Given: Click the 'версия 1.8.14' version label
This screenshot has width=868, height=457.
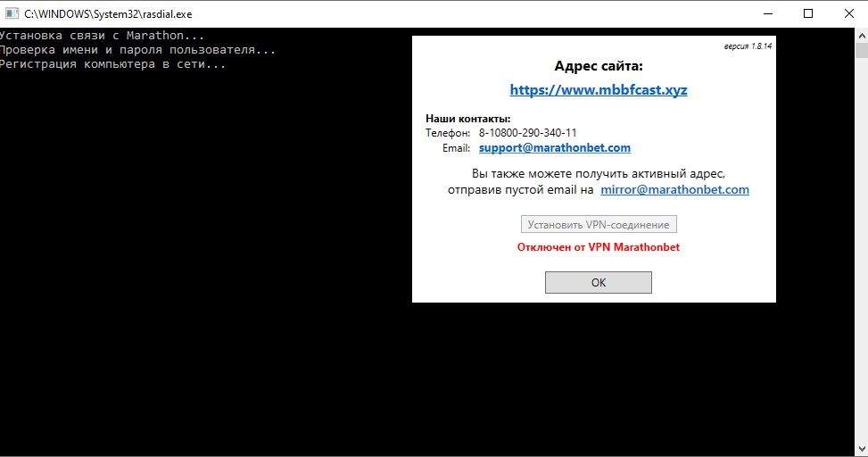Looking at the screenshot, I should point(748,46).
